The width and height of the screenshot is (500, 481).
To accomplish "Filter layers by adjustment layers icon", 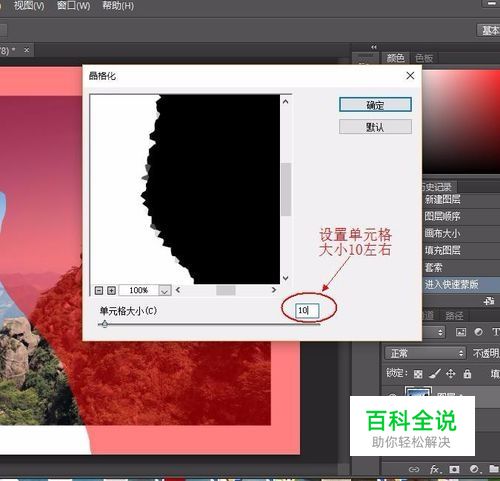I will pyautogui.click(x=478, y=332).
